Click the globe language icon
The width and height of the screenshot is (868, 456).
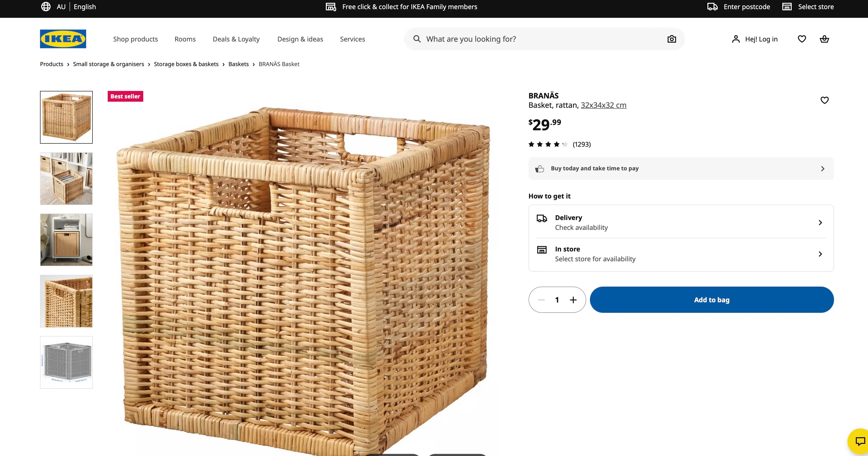[x=46, y=7]
